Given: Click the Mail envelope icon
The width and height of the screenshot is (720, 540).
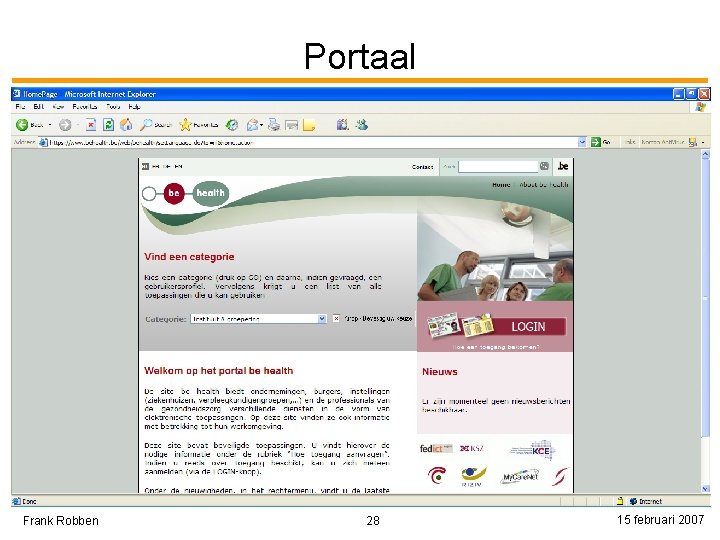Looking at the screenshot, I should 252,125.
